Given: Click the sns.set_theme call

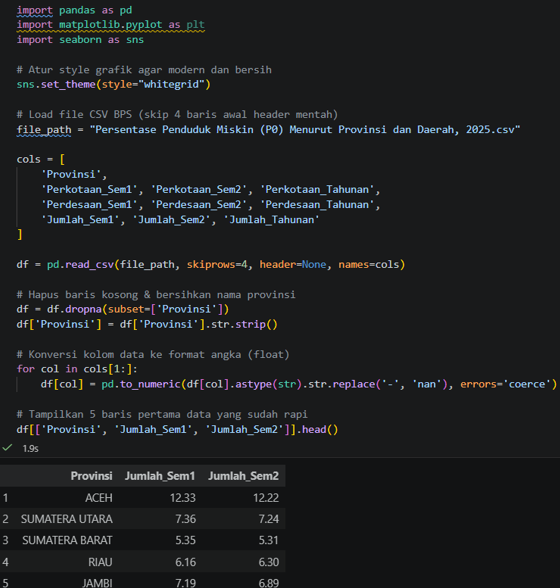Looking at the screenshot, I should tap(114, 84).
